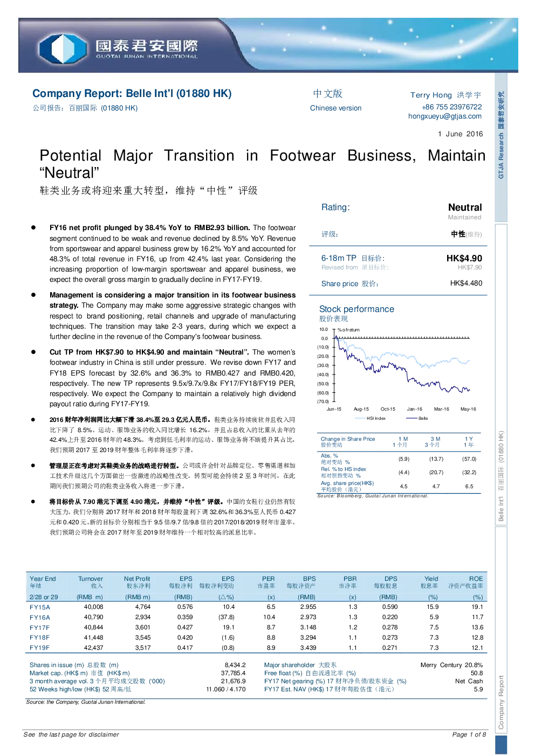Click the FY16 net profit plunged bullet paragraph
Screen dimensions: 535x756
click(173, 253)
